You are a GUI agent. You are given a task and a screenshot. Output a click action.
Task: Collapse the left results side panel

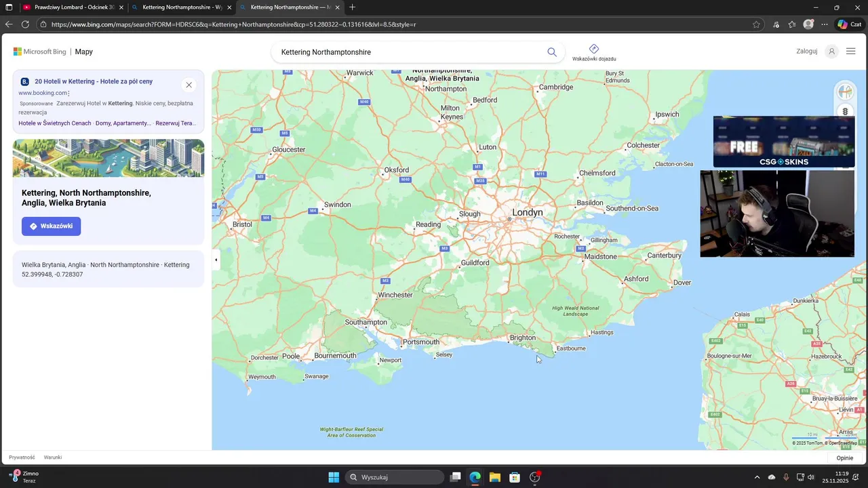tap(216, 260)
